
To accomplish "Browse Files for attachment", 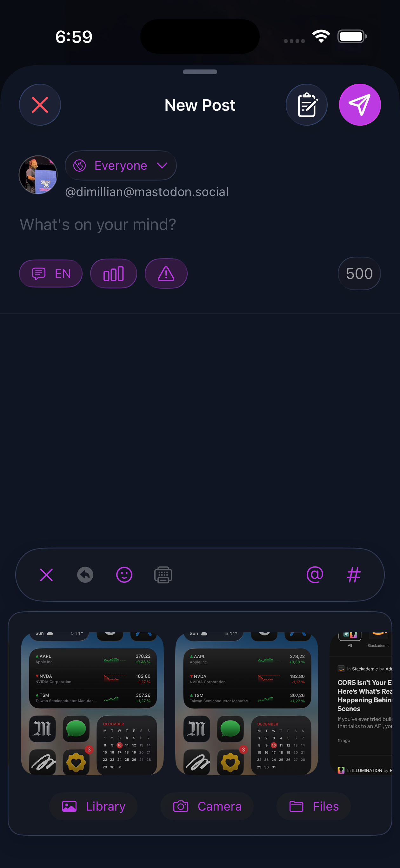I will pyautogui.click(x=314, y=806).
